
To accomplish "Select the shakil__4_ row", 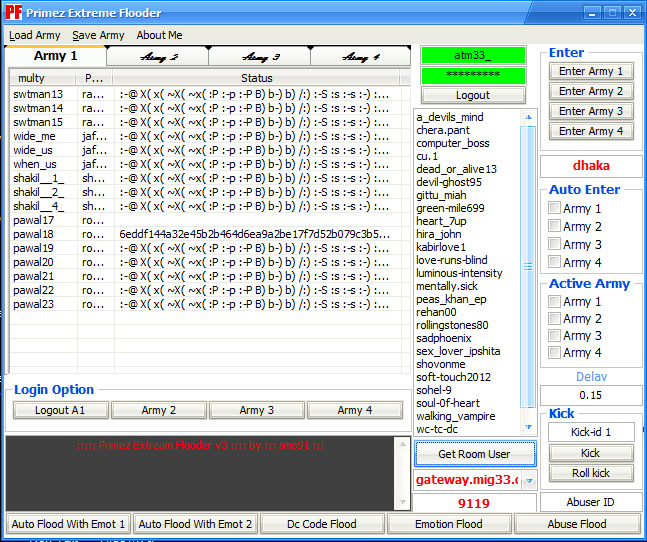I will [x=210, y=206].
